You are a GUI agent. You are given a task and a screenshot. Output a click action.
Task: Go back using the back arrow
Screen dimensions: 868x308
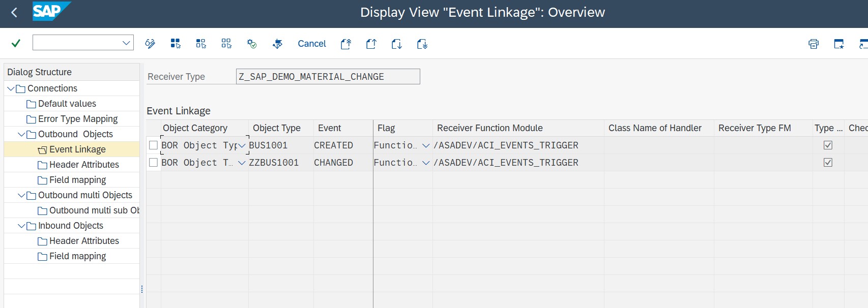coord(14,13)
